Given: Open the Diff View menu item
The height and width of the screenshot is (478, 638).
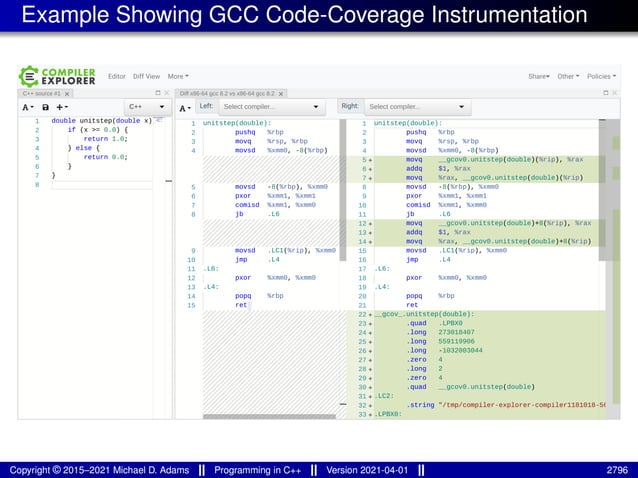Looking at the screenshot, I should (x=146, y=76).
